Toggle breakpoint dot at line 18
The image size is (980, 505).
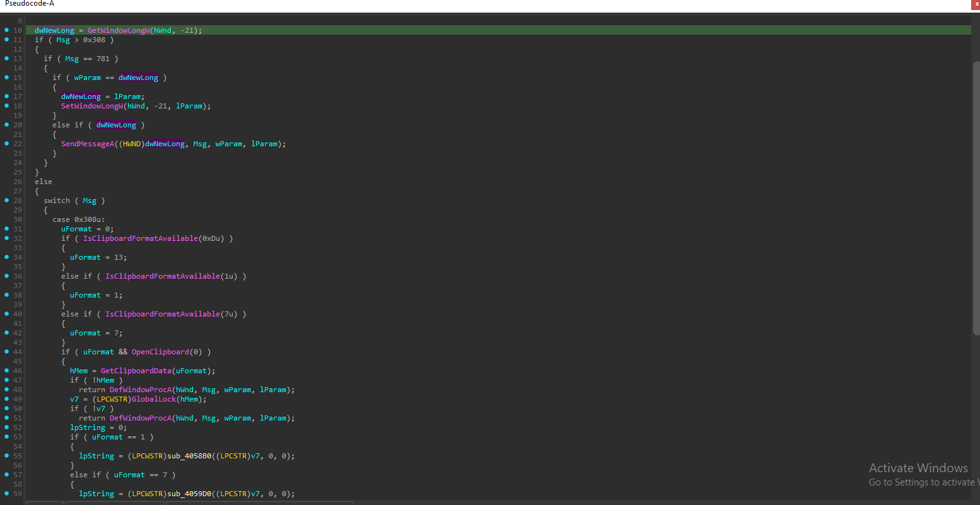[6, 106]
